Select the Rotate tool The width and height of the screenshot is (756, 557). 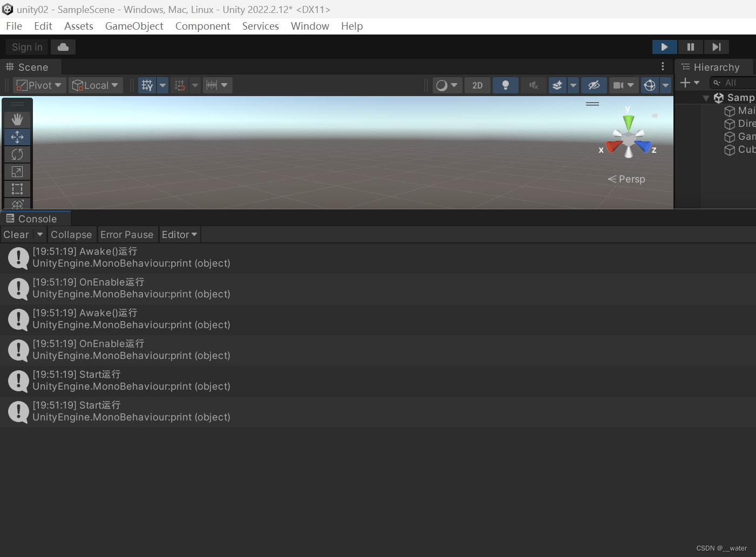click(x=17, y=154)
